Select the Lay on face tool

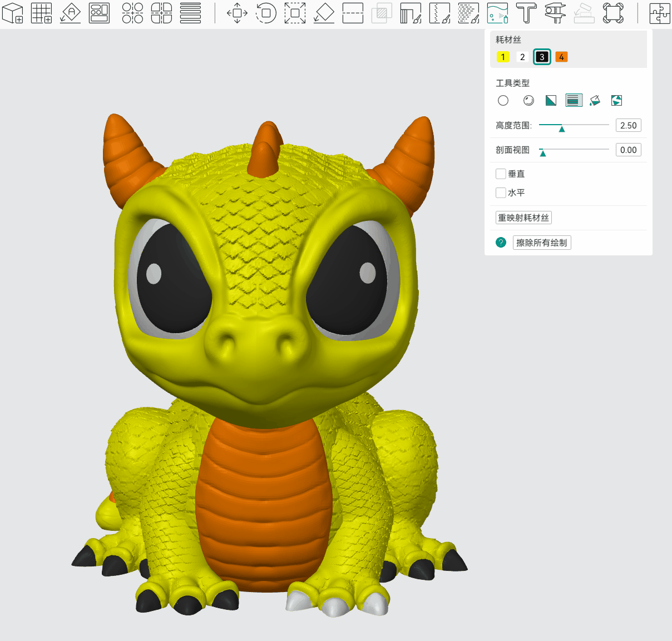(x=324, y=13)
